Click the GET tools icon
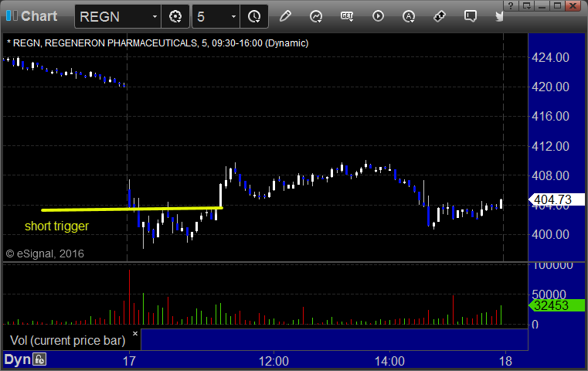 347,16
